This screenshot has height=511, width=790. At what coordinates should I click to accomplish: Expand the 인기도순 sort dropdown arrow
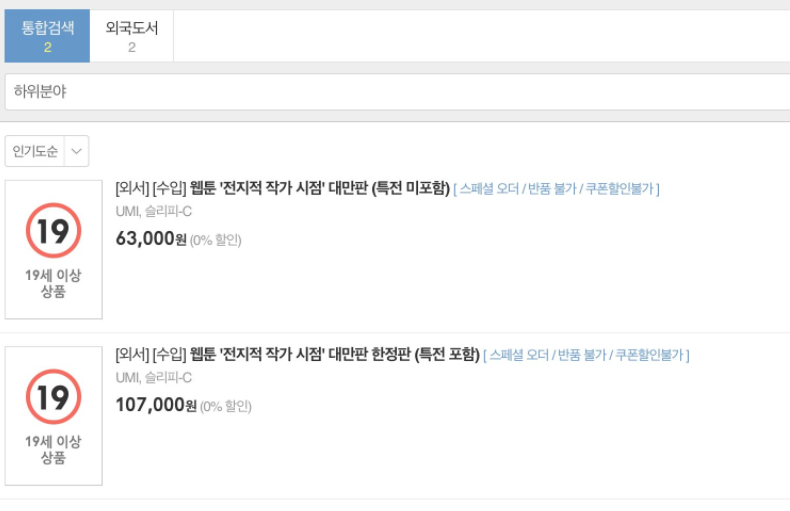(x=77, y=151)
